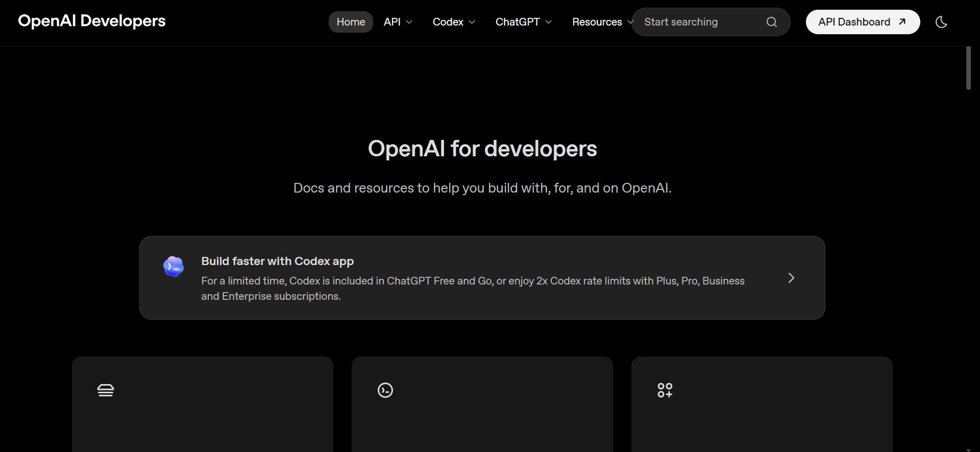Open the API Dashboard link
Viewport: 980px width, 452px height.
click(863, 22)
